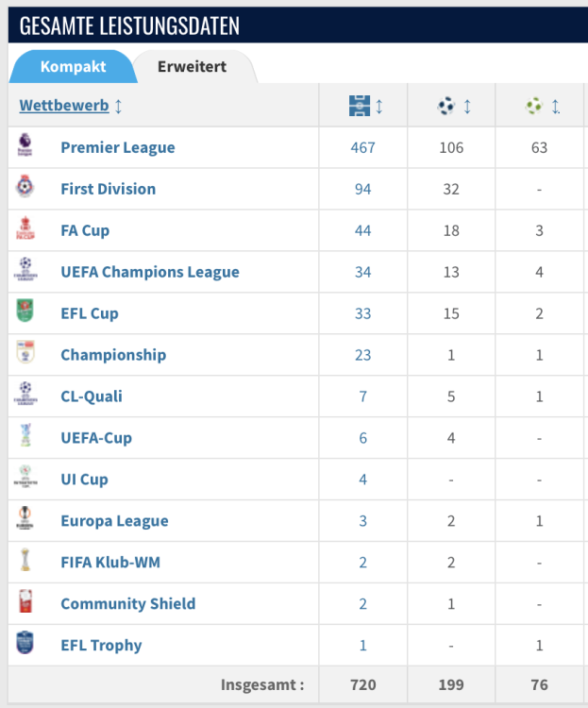The width and height of the screenshot is (588, 708).
Task: Click the First Division logo icon
Action: click(x=25, y=188)
